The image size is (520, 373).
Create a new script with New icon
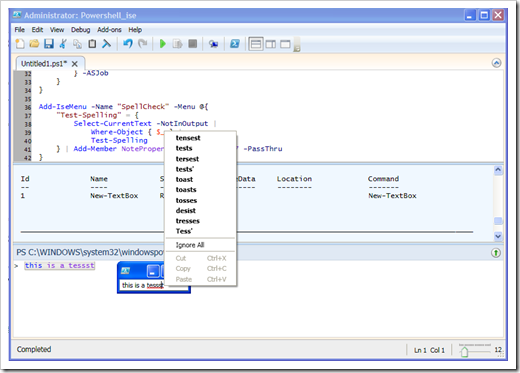tap(20, 44)
